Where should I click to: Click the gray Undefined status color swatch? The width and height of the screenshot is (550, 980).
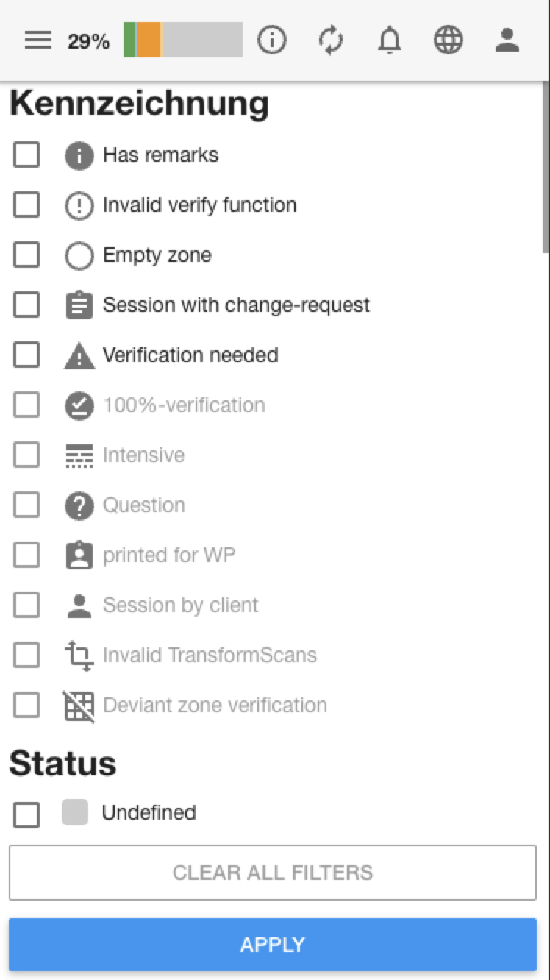75,812
